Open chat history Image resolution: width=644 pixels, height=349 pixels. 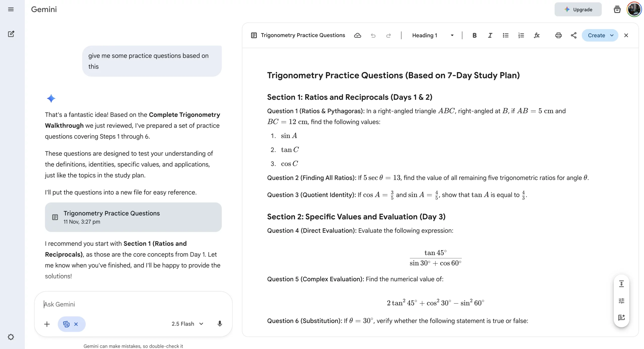coord(617,9)
